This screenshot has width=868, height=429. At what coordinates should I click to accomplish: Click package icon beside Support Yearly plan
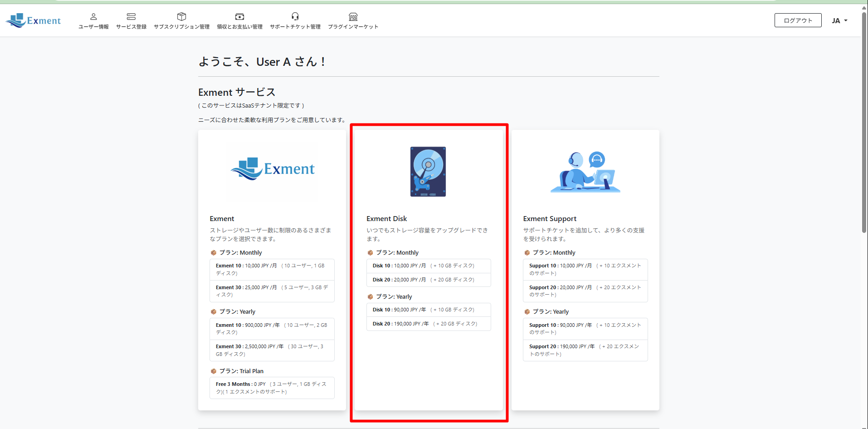tap(527, 312)
